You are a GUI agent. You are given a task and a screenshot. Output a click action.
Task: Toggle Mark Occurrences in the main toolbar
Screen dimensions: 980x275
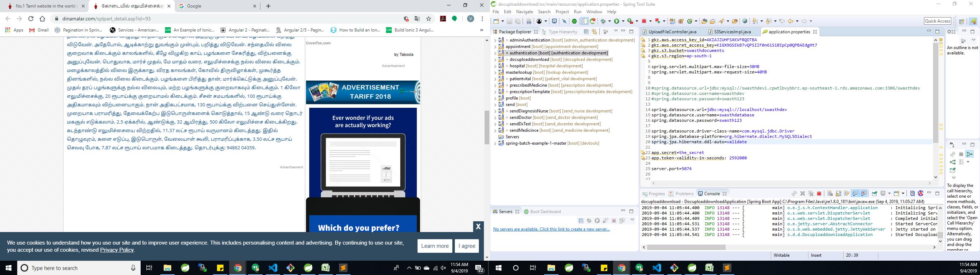coord(584,21)
